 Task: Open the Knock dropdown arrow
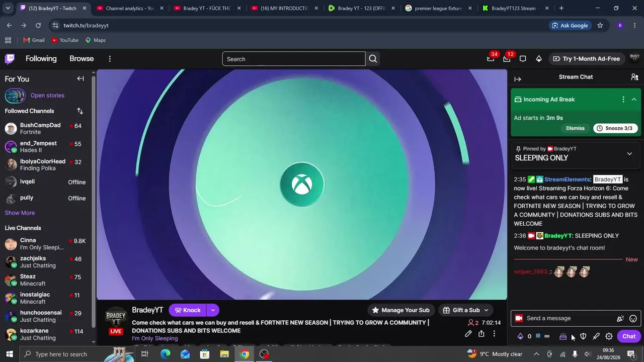coord(213,310)
